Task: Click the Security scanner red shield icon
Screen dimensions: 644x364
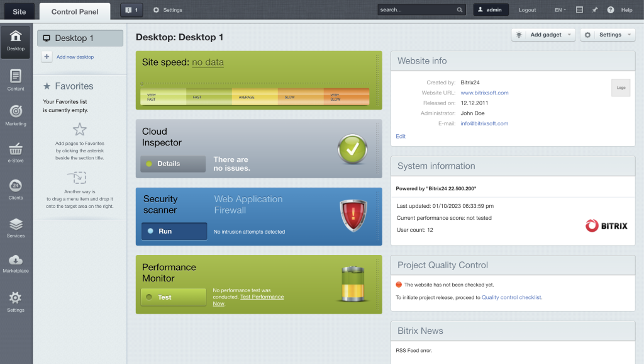Action: [353, 216]
